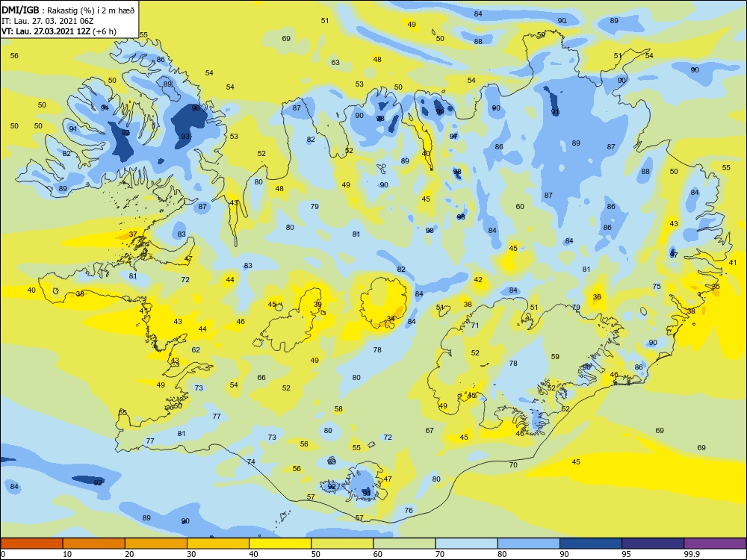Click the map value '75'
Viewport: 747px width, 560px height.
click(657, 286)
